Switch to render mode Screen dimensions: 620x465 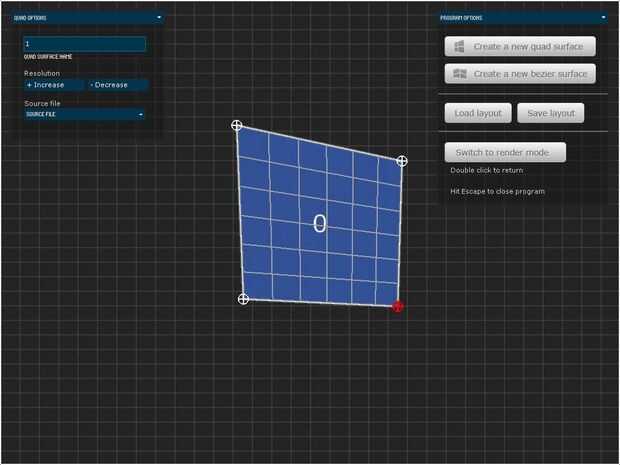pyautogui.click(x=505, y=152)
